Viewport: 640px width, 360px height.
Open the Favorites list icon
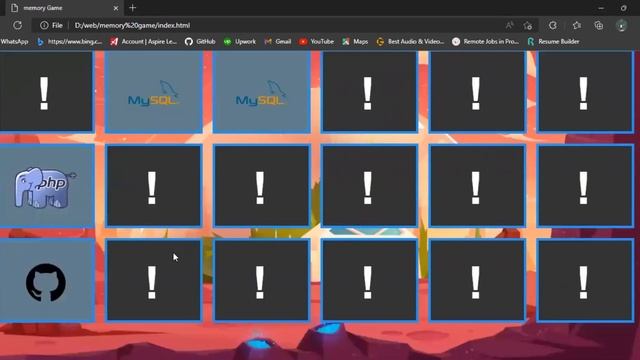(577, 25)
